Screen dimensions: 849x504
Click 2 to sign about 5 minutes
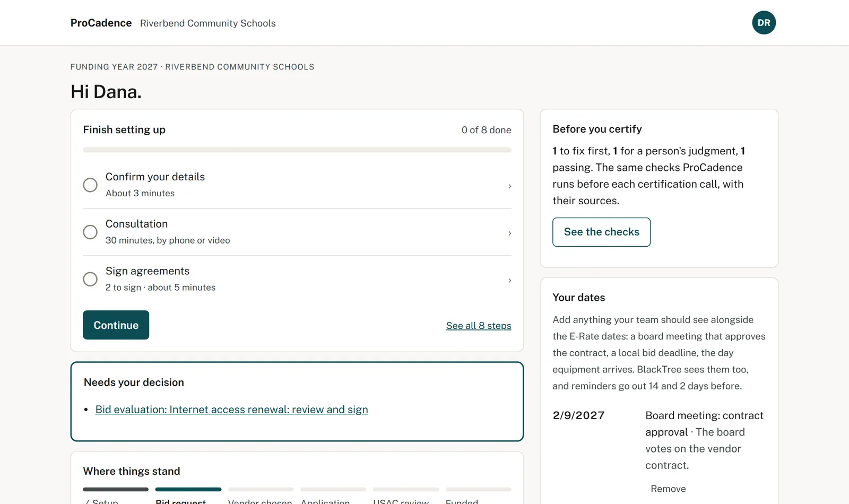160,288
